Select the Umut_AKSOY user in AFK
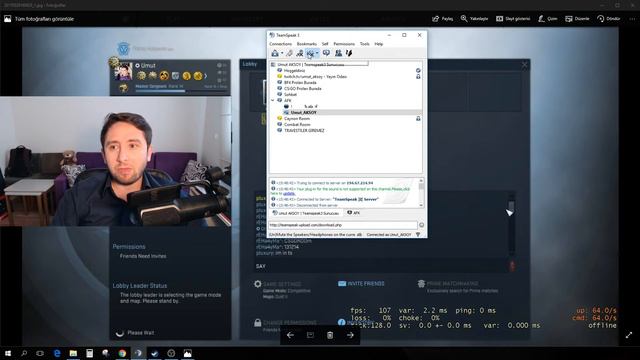The height and width of the screenshot is (360, 640). [x=303, y=113]
